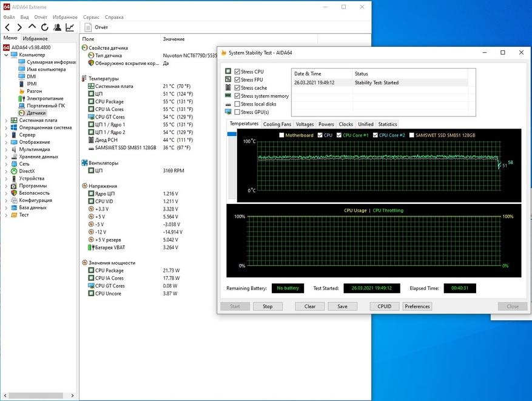Click the Безопасность shield icon

tap(14, 193)
